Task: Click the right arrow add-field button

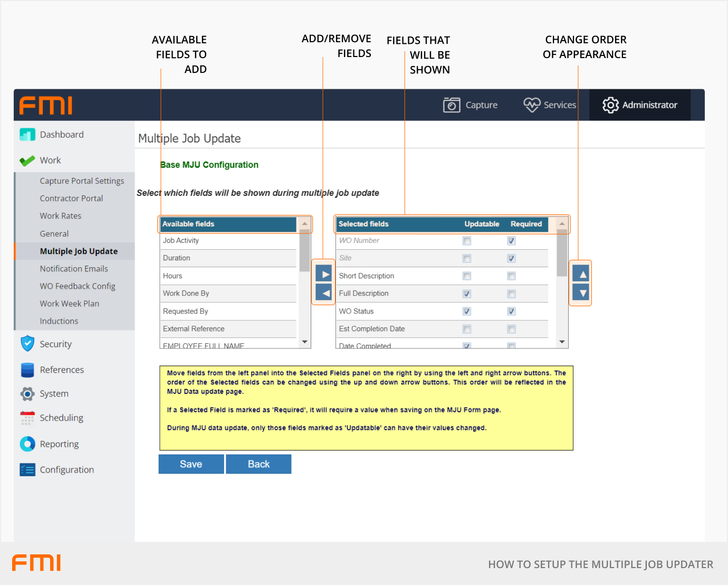Action: [323, 274]
